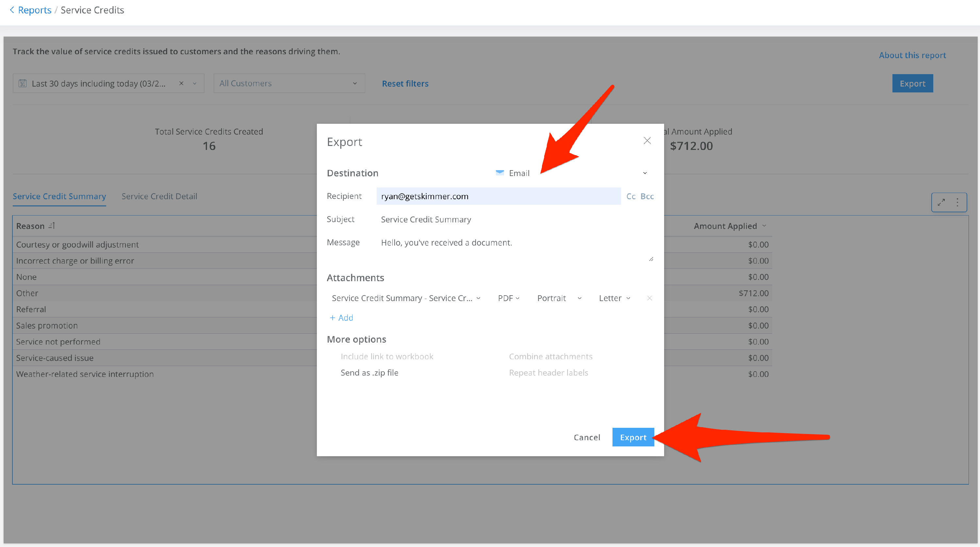Toggle the Repeat header labels option
This screenshot has width=980, height=547.
click(x=548, y=372)
